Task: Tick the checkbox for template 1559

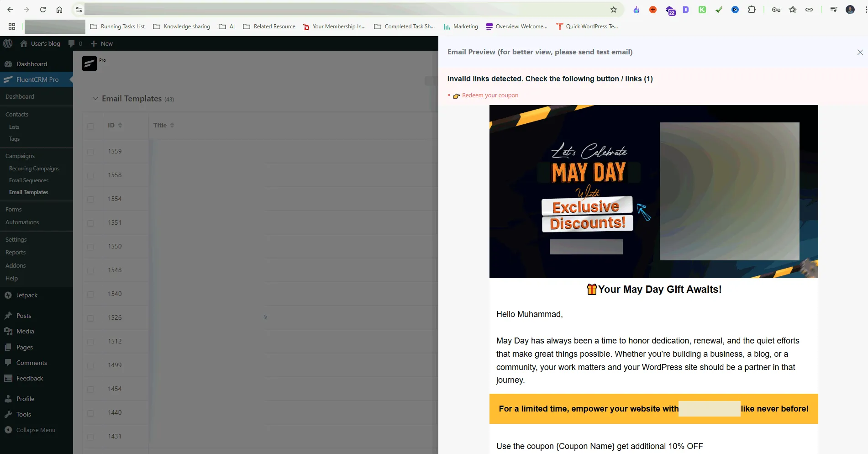Action: 91,151
